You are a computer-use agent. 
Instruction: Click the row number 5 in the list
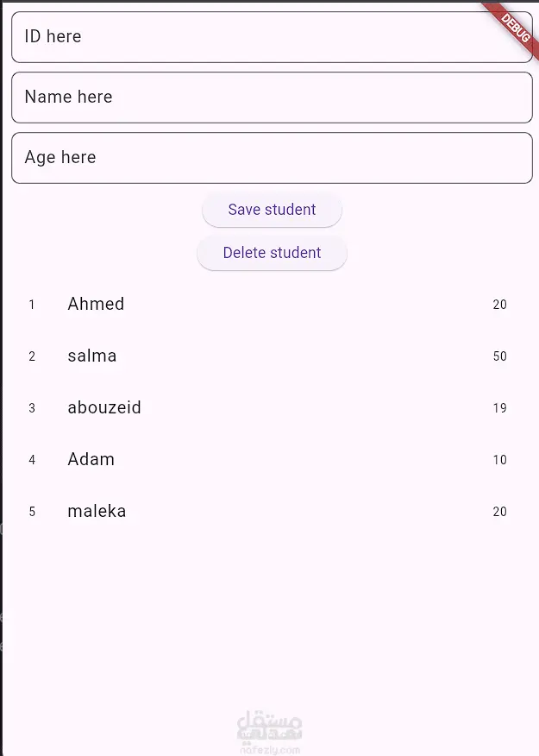pos(32,512)
